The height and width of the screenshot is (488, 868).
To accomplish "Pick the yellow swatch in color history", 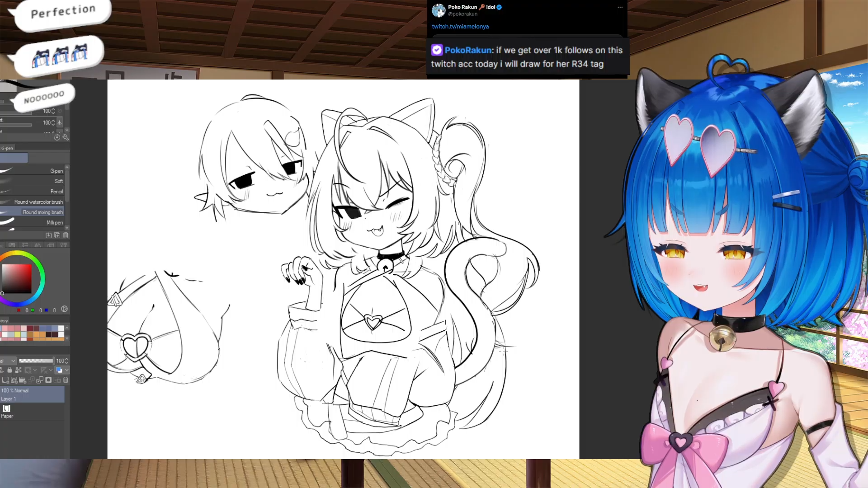I will click(17, 335).
